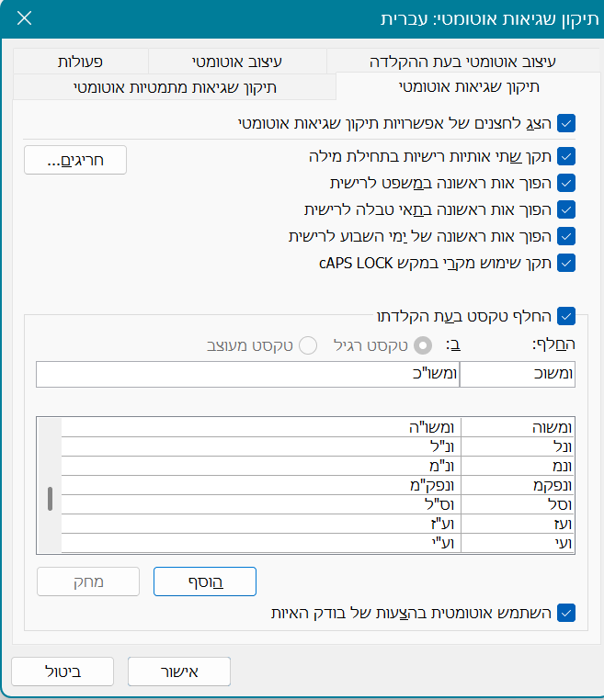Switch to עיצוב אוטומטי tab

click(236, 62)
